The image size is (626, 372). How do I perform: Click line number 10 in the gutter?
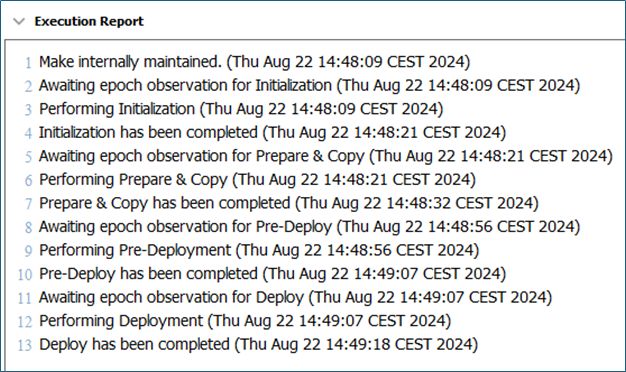(x=24, y=275)
